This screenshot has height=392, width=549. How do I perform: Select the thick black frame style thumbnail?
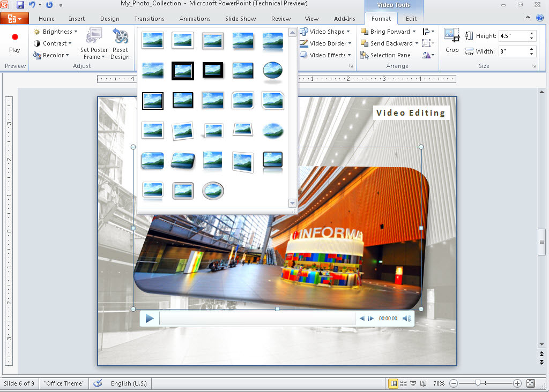pos(212,70)
